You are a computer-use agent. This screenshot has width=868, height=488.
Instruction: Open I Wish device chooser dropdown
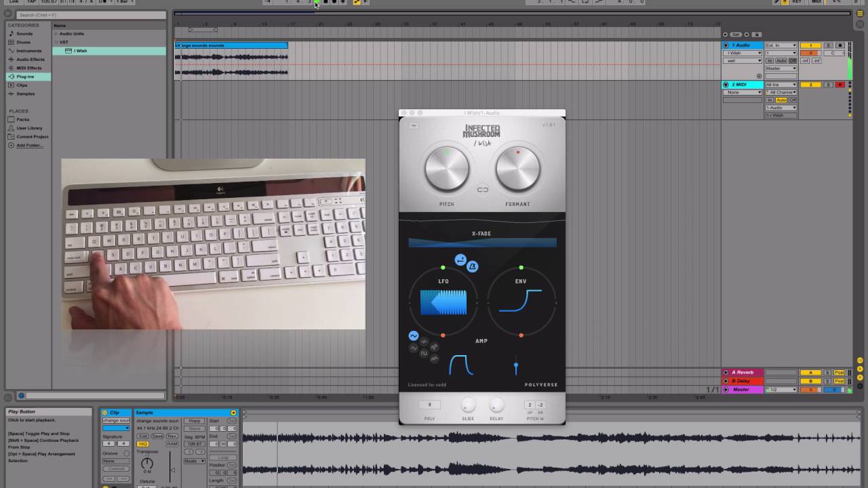tap(743, 53)
